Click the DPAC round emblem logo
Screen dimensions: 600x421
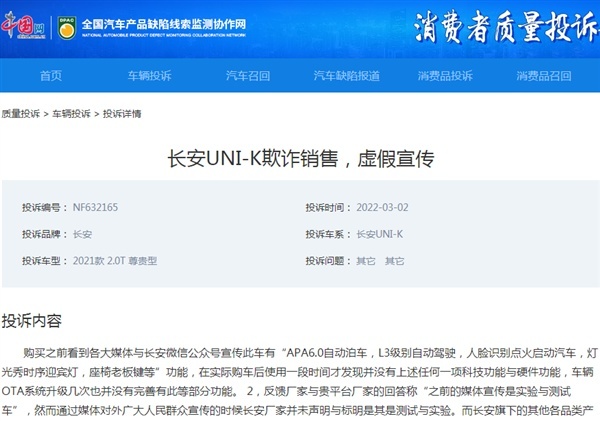pyautogui.click(x=67, y=28)
